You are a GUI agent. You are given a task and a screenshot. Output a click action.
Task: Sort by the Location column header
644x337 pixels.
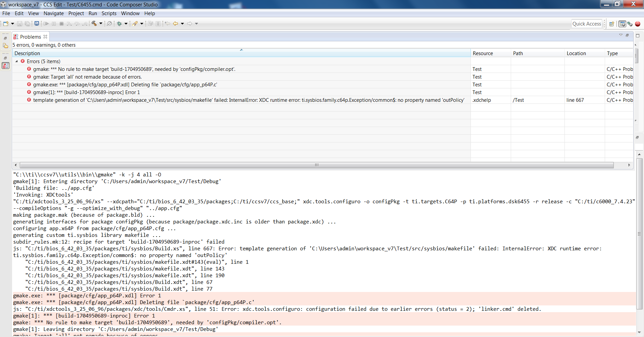(x=585, y=53)
